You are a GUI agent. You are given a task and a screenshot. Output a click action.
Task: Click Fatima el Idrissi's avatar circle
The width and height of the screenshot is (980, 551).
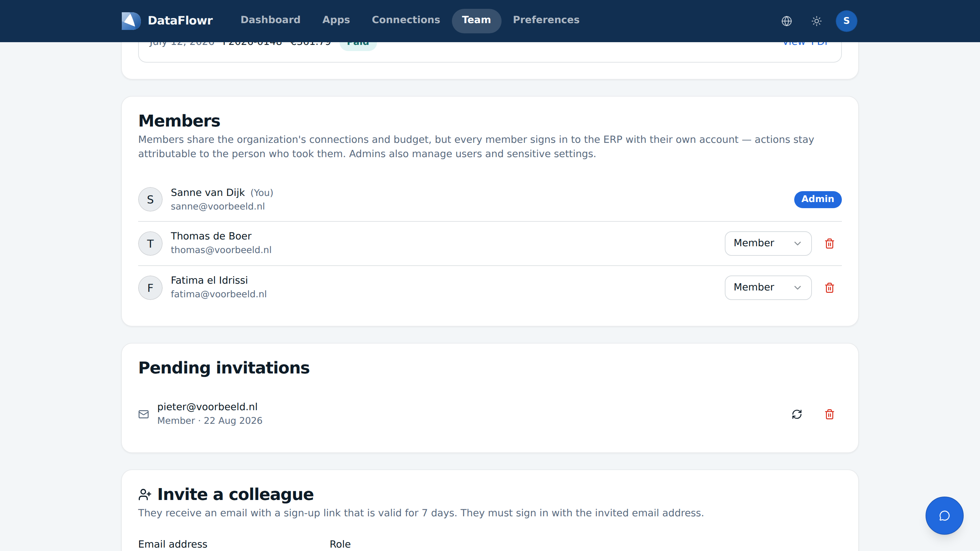[150, 287]
